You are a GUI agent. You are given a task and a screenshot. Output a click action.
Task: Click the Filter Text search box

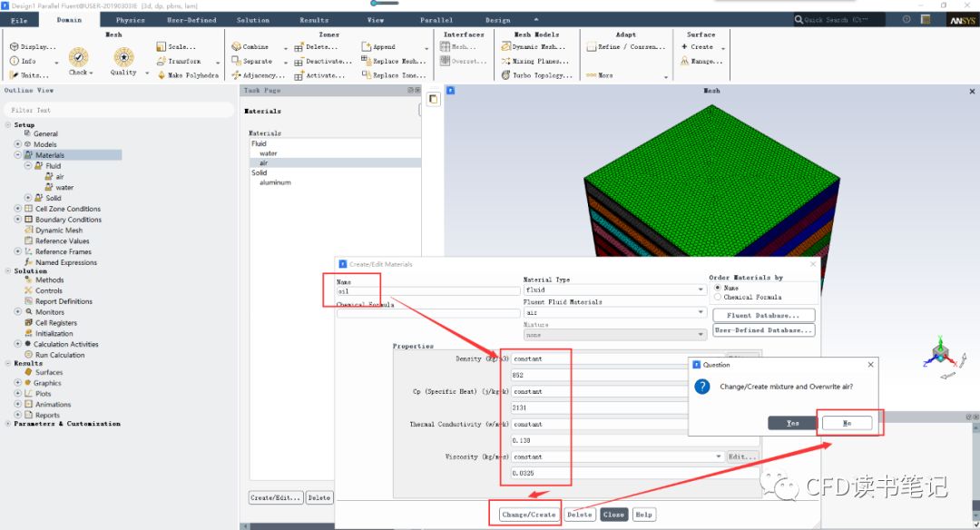point(119,110)
